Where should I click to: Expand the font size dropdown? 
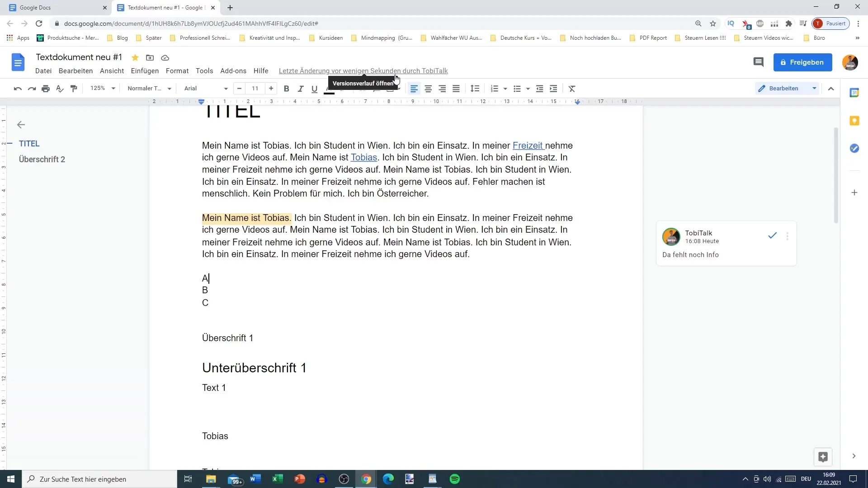click(256, 88)
